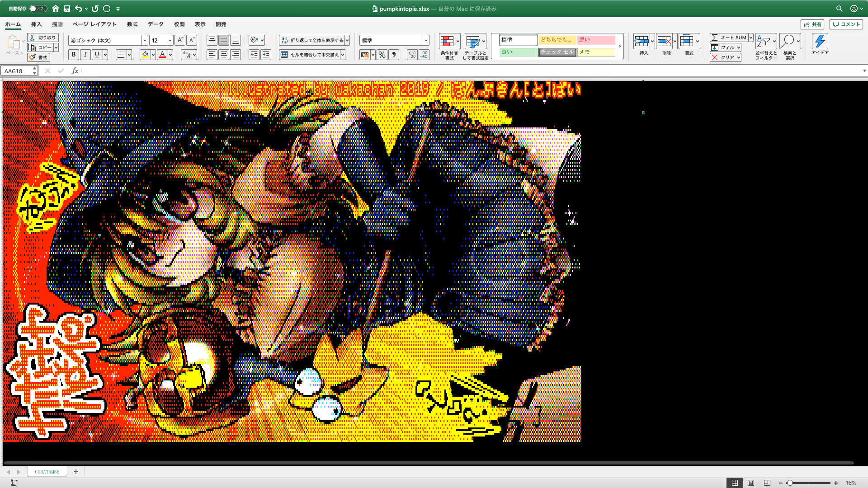Click the Name Box showing AAG18

(16, 71)
